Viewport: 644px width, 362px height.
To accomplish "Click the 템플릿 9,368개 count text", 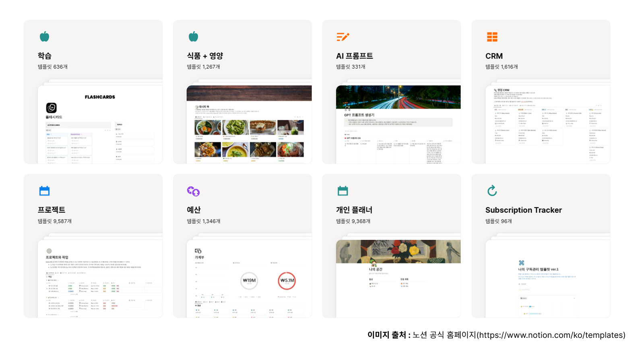I will pyautogui.click(x=353, y=221).
